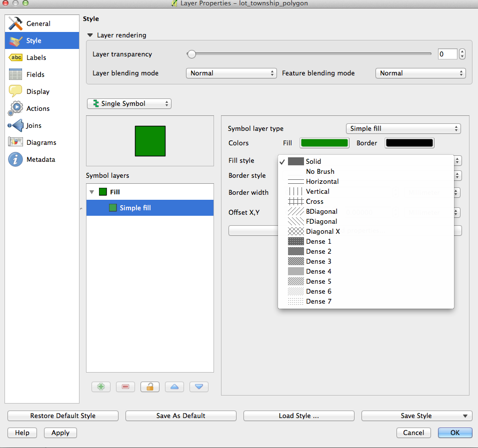The height and width of the screenshot is (448, 478).
Task: Click the add symbol layer plus icon
Action: (x=101, y=387)
